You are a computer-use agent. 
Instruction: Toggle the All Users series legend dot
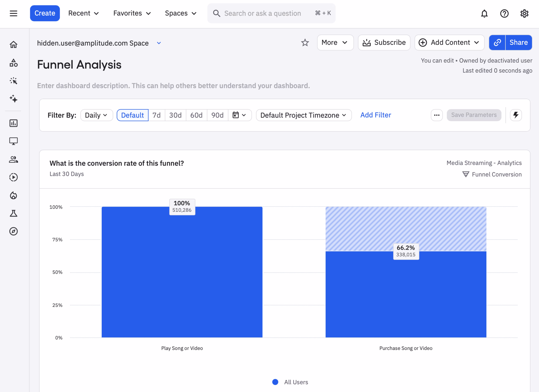(x=275, y=382)
